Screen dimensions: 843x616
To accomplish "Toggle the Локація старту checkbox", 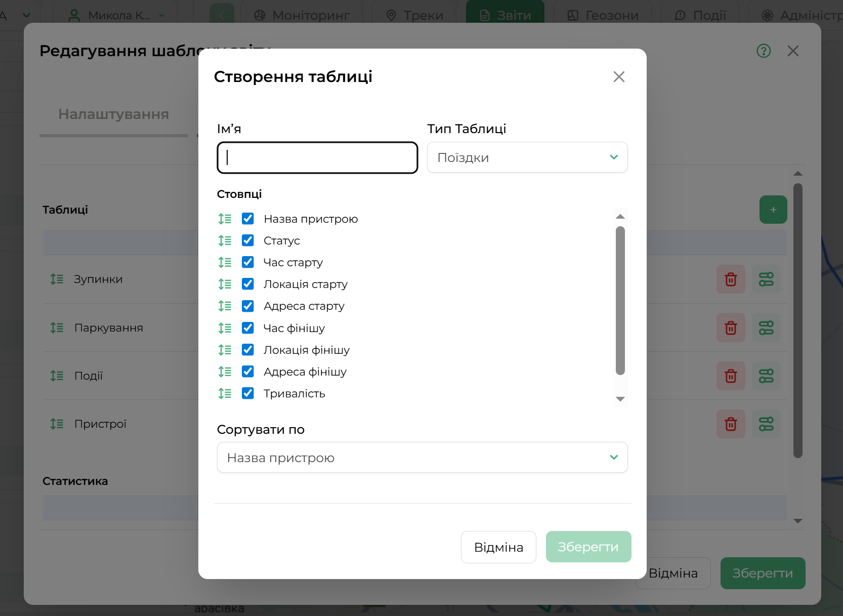I will (248, 284).
